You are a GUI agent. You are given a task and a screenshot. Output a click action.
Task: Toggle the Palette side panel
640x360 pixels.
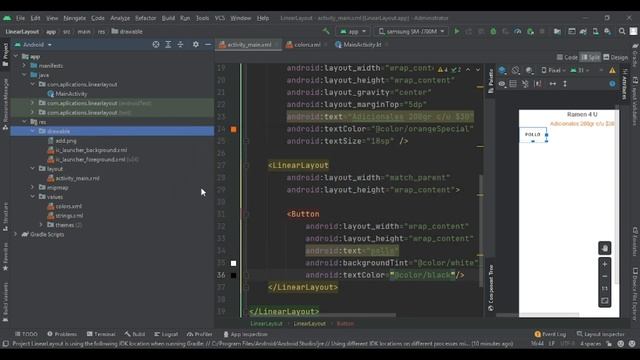(491, 81)
